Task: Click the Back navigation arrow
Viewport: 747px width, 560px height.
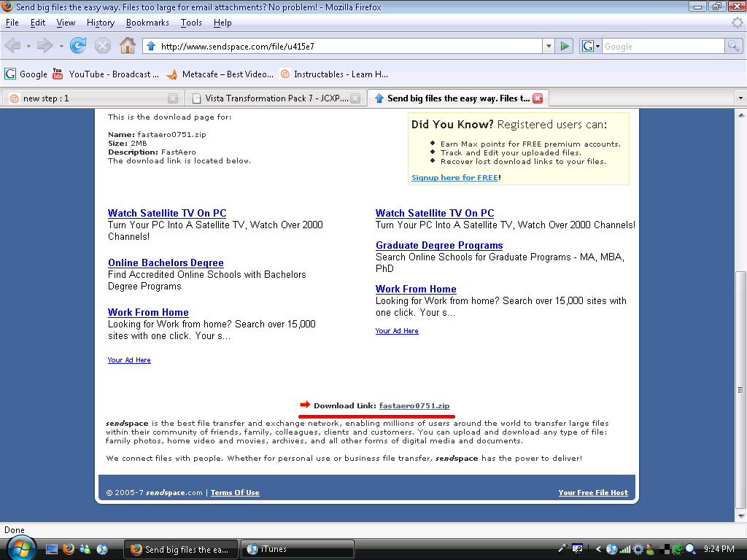Action: tap(13, 46)
